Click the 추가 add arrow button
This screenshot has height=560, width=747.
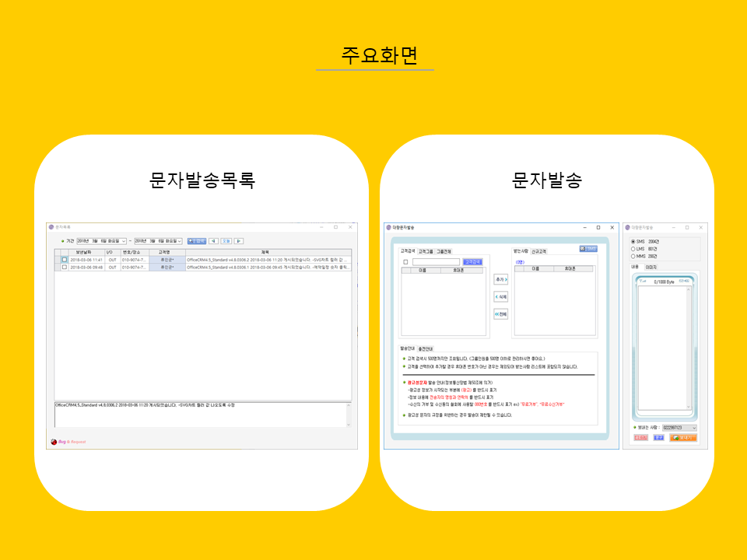tap(500, 279)
